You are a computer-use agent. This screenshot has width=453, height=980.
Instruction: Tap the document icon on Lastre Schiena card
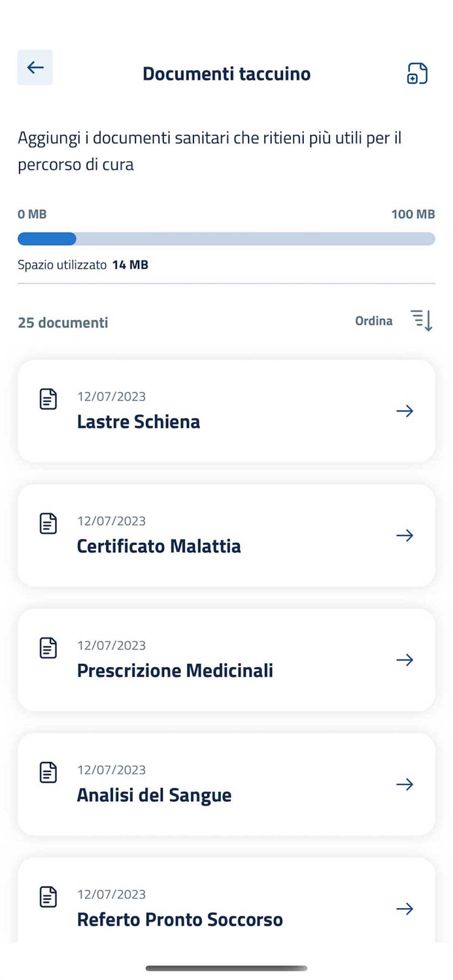(48, 399)
